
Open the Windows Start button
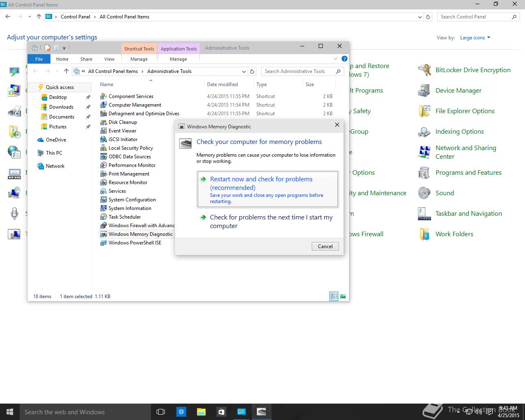coord(10,412)
